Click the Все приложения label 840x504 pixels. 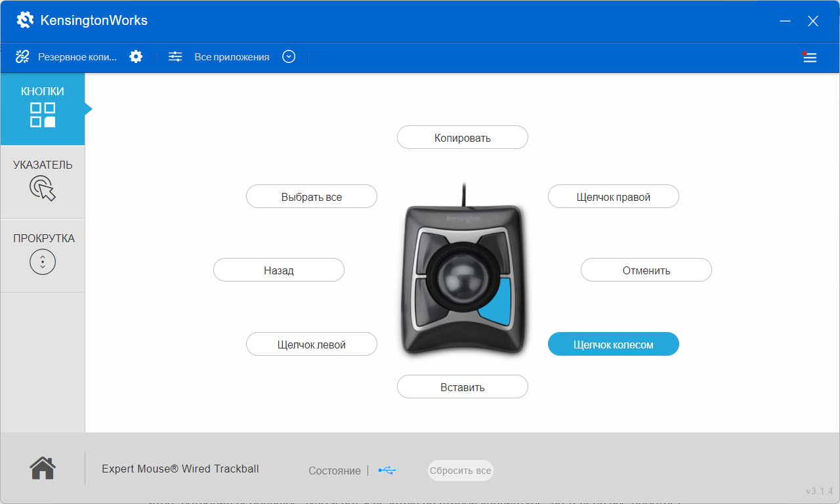tap(232, 57)
